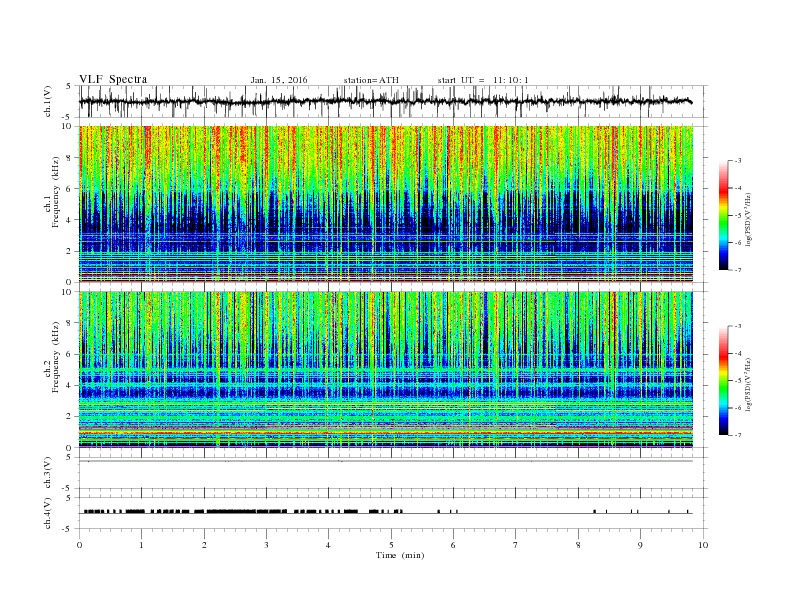Click the time axis tick label "1"

click(141, 545)
